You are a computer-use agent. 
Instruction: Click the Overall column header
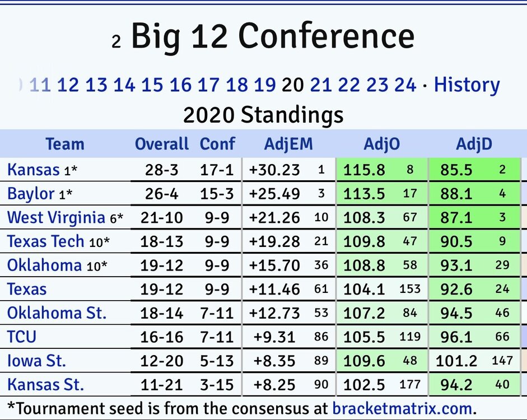click(x=162, y=144)
